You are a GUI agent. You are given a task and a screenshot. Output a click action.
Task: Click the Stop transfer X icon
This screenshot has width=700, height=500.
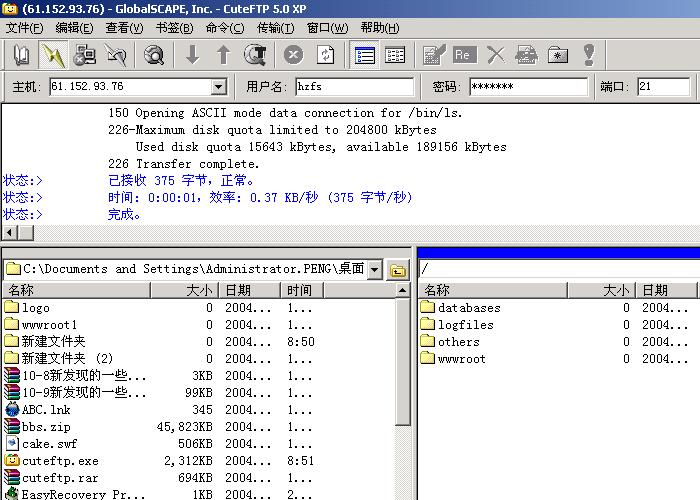click(293, 55)
